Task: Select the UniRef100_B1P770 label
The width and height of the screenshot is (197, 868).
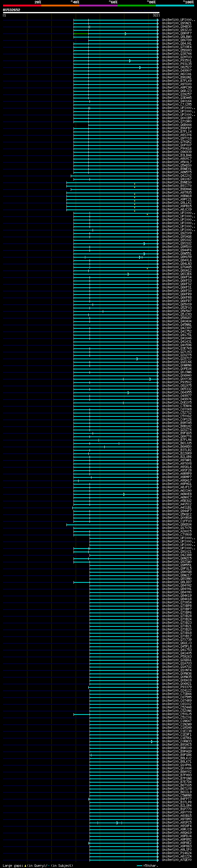Action: 176,809
